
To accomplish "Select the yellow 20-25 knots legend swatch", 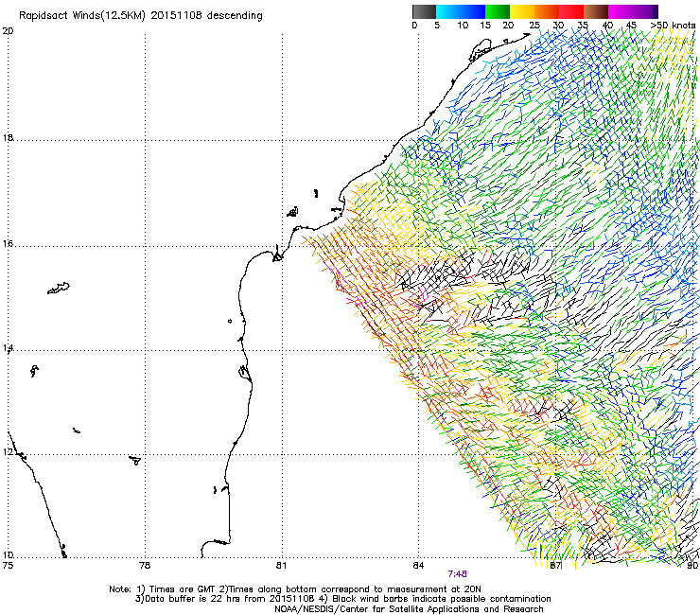I will 522,11.
